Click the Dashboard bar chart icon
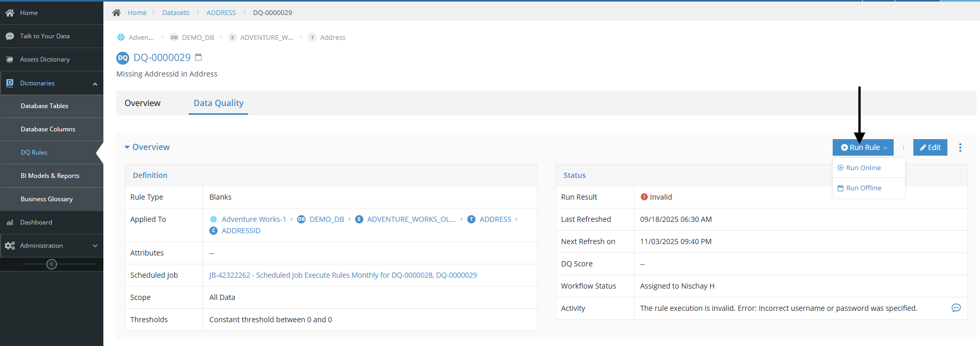The width and height of the screenshot is (980, 346). pos(10,222)
